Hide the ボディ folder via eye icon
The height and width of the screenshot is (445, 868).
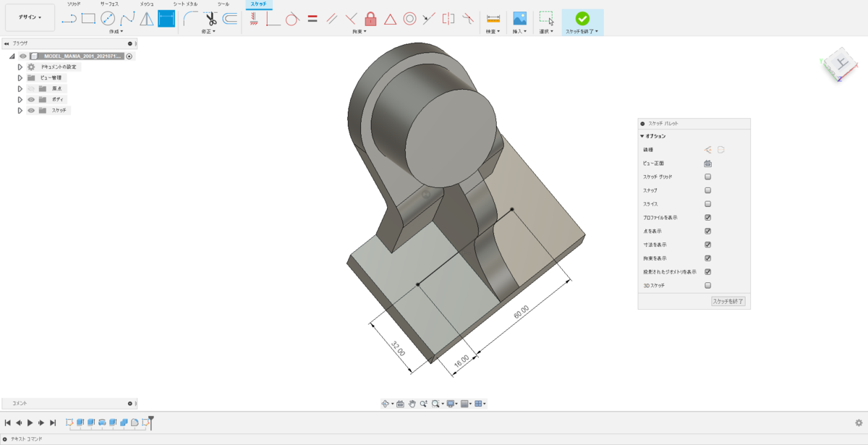coord(31,99)
